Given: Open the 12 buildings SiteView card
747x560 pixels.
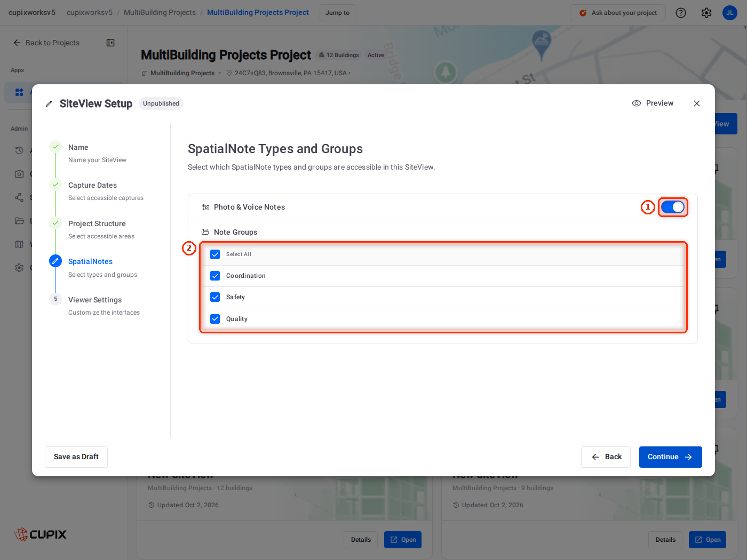Looking at the screenshot, I should (403, 540).
